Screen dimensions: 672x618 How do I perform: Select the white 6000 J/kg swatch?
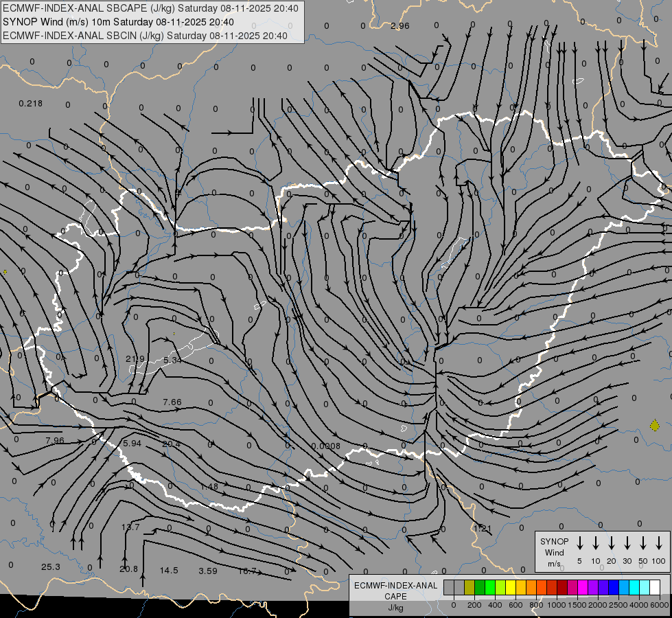pos(654,587)
